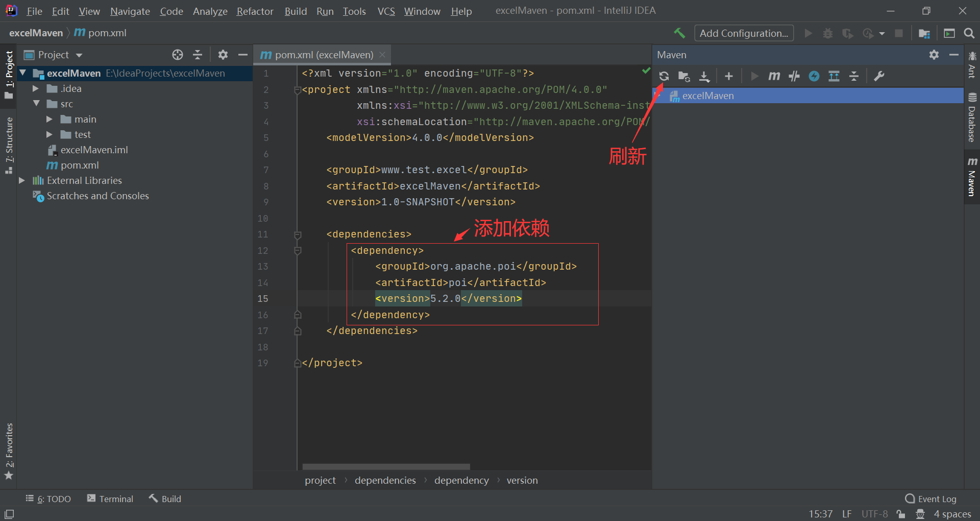This screenshot has width=980, height=521.
Task: Open the Navigate menu
Action: coord(130,11)
